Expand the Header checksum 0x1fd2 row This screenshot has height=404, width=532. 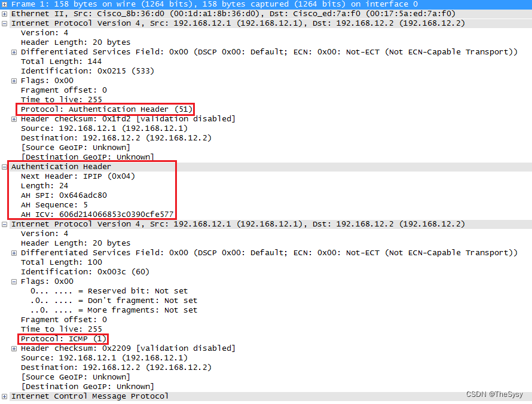(14, 119)
